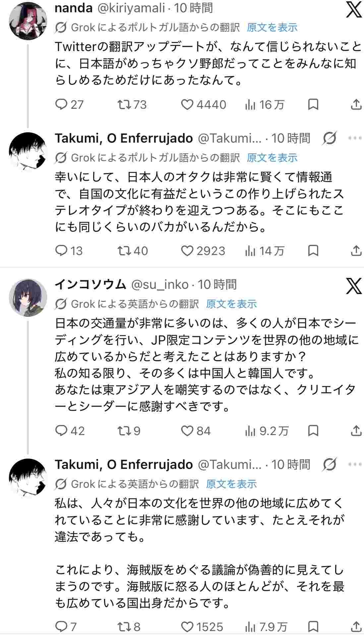Bookmark nanda's tweet
The width and height of the screenshot is (364, 642).
tap(313, 105)
